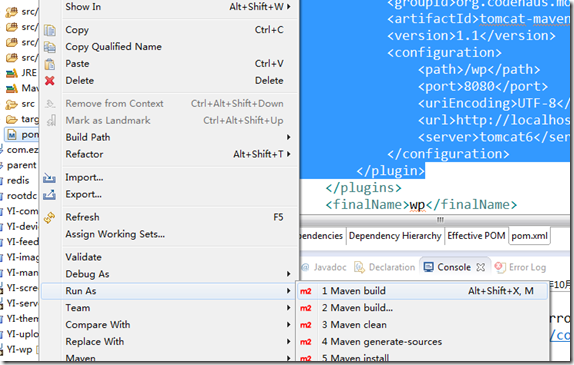
Task: Click the JRE library icon in the tree
Action: pyautogui.click(x=11, y=73)
